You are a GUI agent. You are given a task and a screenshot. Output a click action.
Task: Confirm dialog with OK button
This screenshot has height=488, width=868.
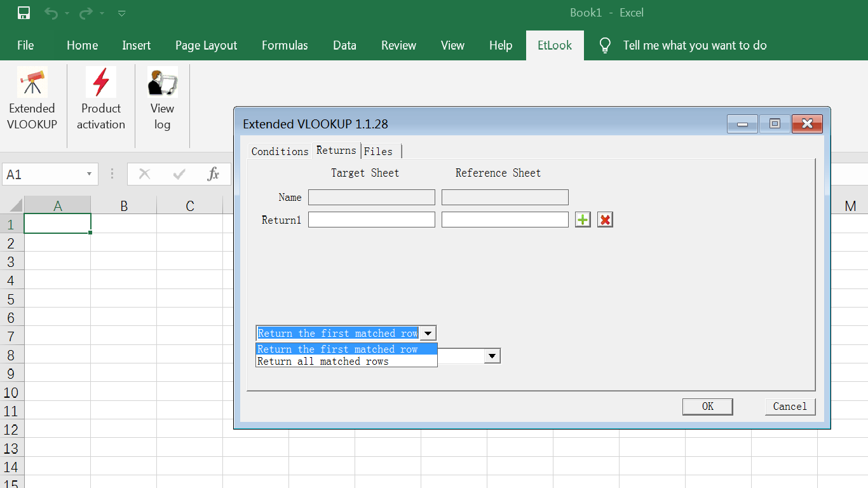708,407
